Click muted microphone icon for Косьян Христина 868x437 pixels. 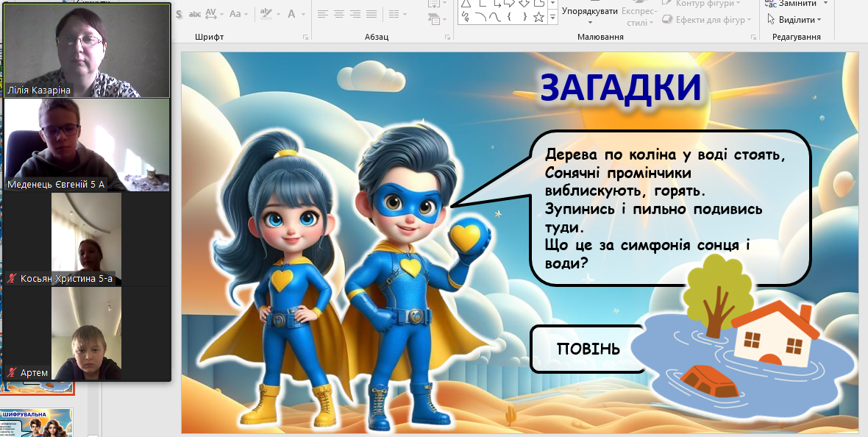[11, 279]
